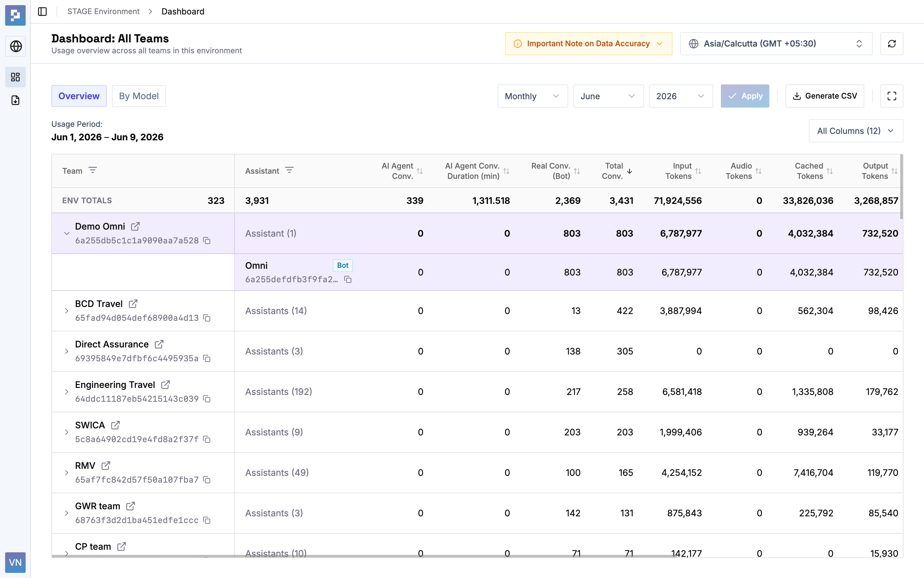This screenshot has width=924, height=578.
Task: Open GWR team external link
Action: pos(131,506)
